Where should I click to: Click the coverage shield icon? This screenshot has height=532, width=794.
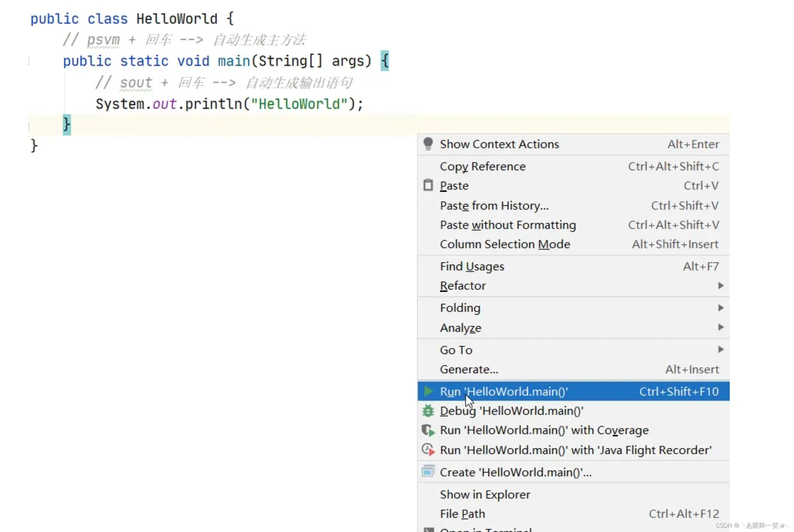[x=428, y=430]
